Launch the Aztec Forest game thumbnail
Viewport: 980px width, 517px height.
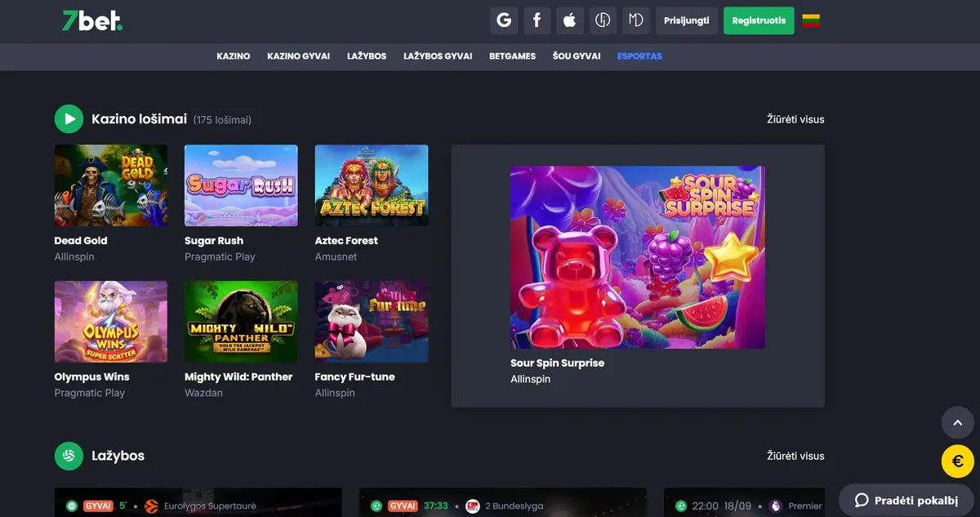pos(372,185)
